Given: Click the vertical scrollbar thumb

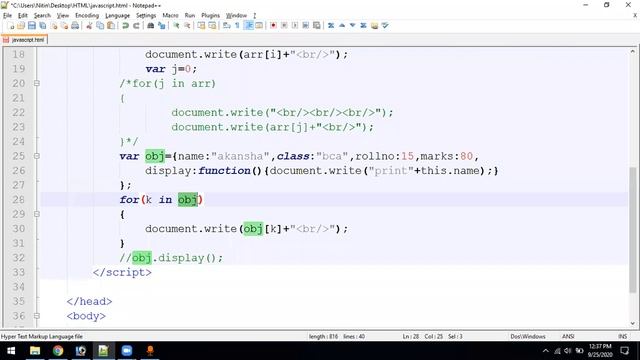Looking at the screenshot, I should (x=633, y=229).
